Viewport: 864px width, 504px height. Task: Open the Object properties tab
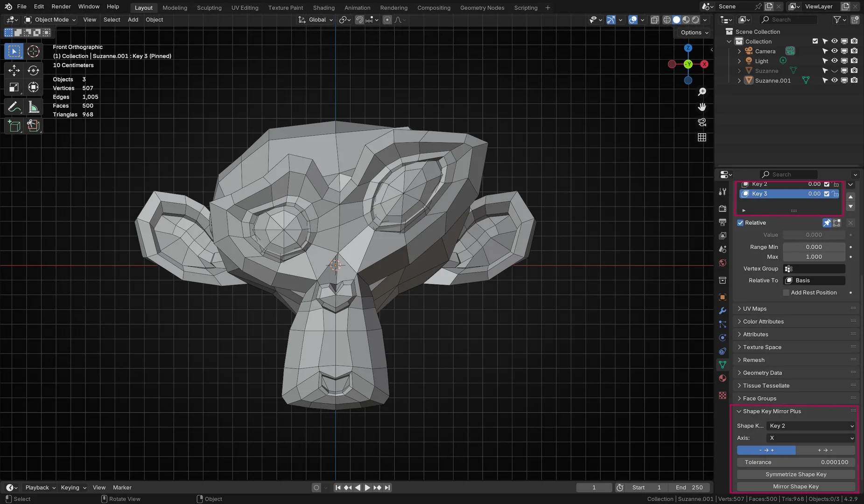pos(723,297)
